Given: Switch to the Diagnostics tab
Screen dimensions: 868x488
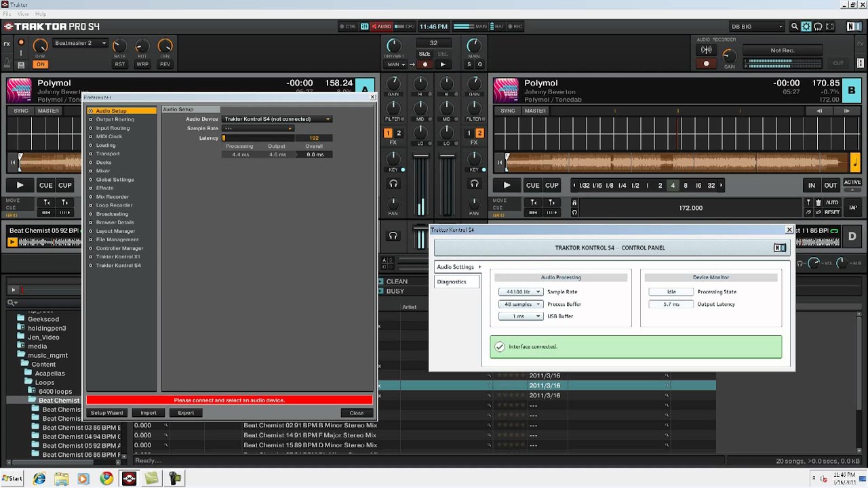Looking at the screenshot, I should pos(452,281).
